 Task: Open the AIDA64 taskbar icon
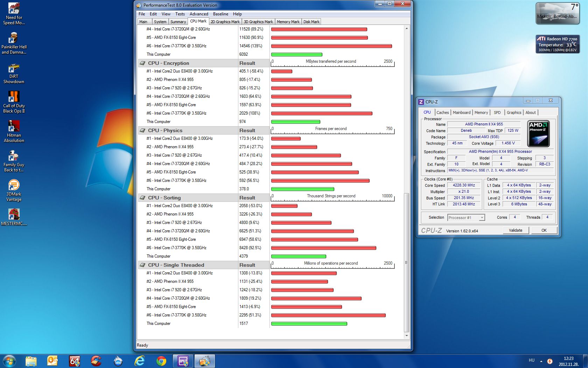(x=75, y=361)
